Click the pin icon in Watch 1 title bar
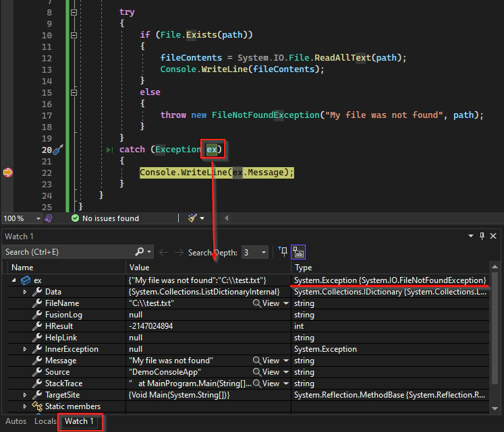Viewport: 504px width, 432px height. 482,237
